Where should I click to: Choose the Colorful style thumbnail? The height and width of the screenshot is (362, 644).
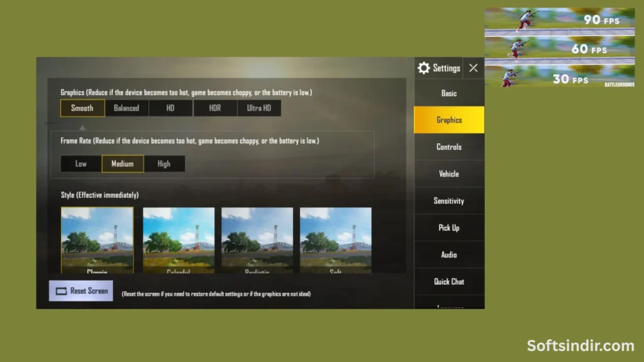178,239
